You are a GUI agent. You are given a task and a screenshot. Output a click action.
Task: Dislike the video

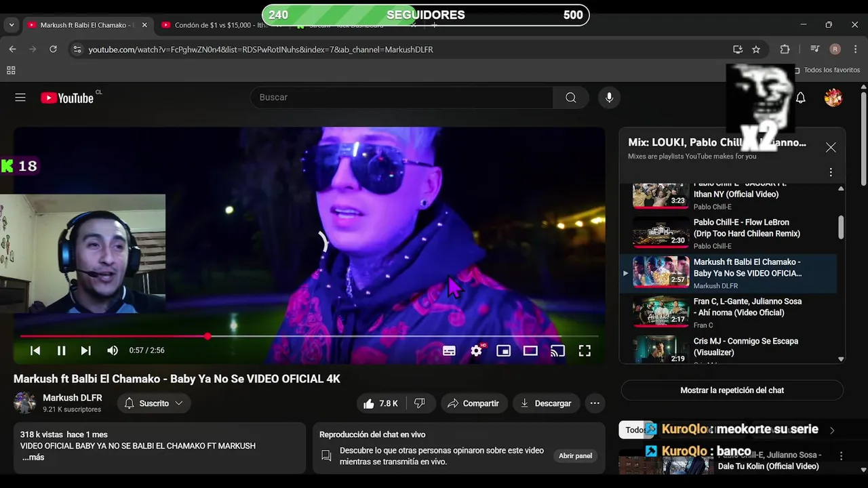(x=420, y=403)
